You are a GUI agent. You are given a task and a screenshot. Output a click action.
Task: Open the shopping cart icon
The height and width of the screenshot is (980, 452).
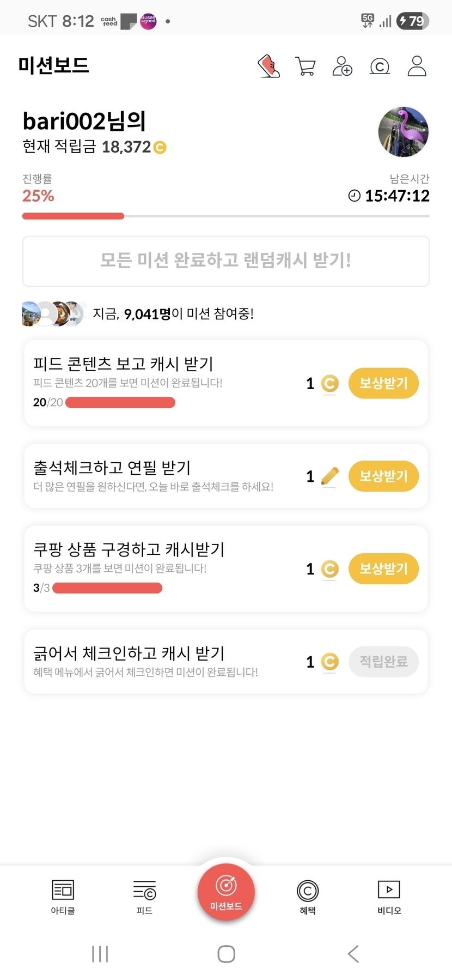(305, 66)
